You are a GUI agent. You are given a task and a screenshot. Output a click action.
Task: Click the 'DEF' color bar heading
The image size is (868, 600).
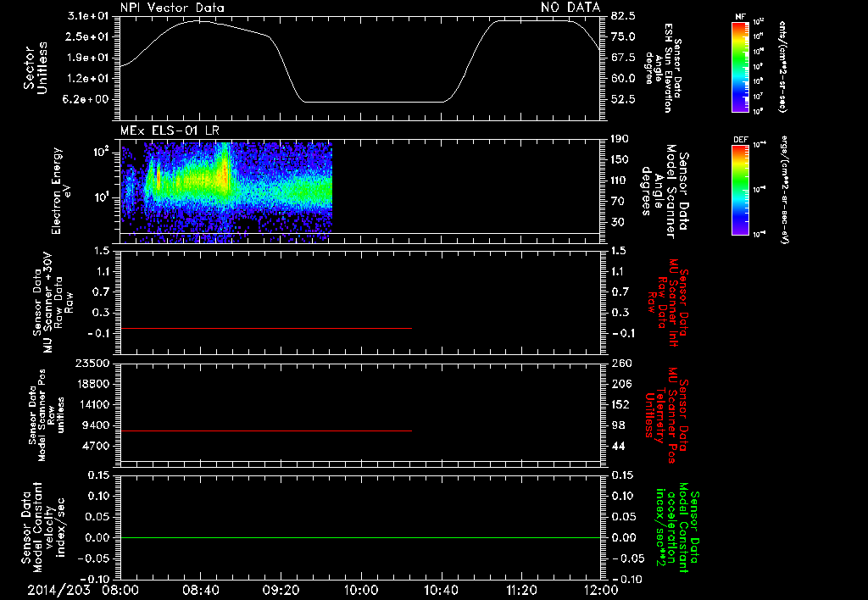click(x=740, y=140)
